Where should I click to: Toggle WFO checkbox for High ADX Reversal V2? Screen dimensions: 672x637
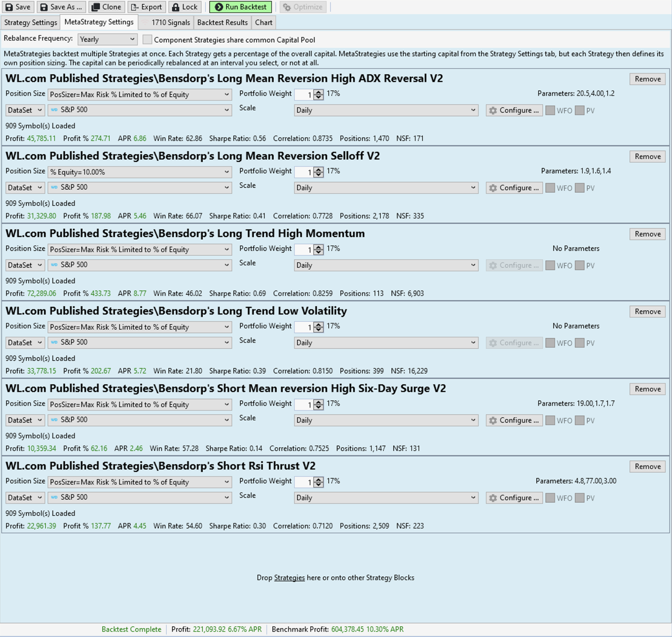click(x=550, y=110)
